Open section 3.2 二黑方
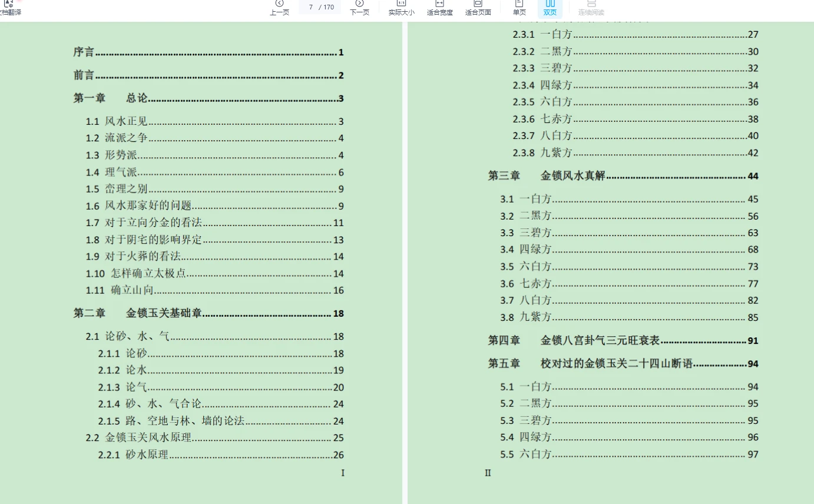The height and width of the screenshot is (504, 814). [630, 216]
